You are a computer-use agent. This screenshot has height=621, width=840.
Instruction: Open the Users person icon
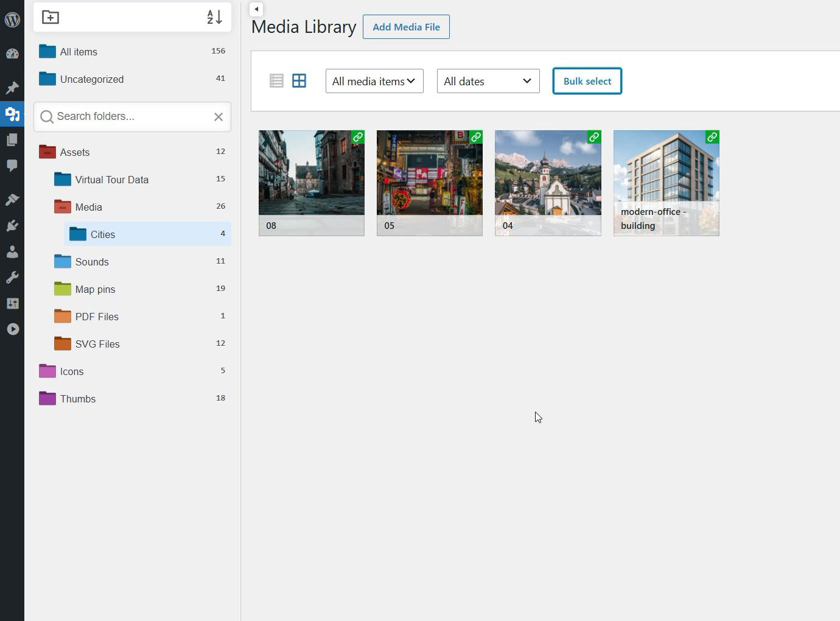(12, 251)
